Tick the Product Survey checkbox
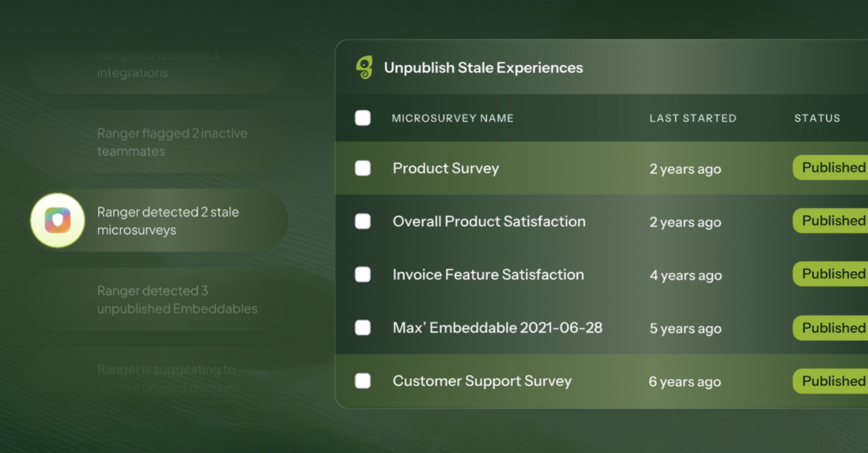Image resolution: width=868 pixels, height=453 pixels. tap(363, 168)
